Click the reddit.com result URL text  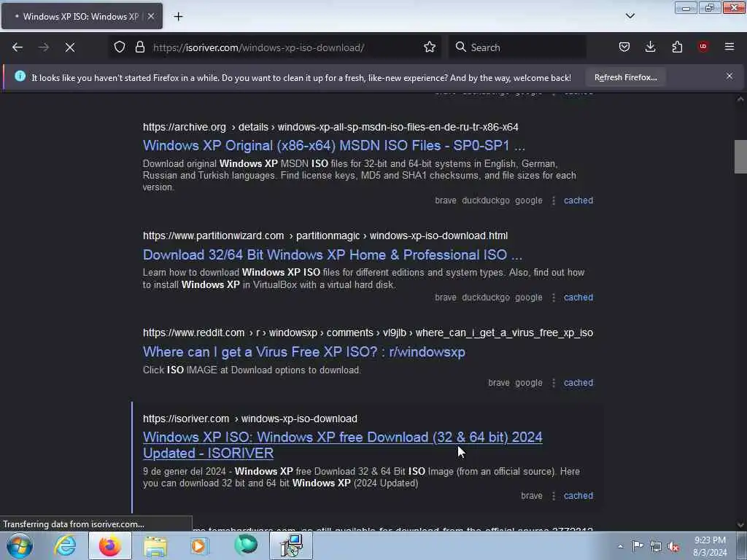(x=368, y=332)
